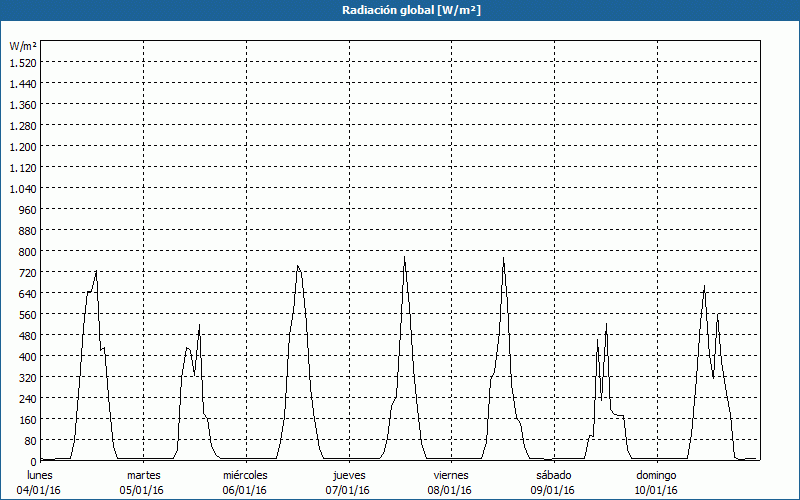
Task: Select the 'jueves' day label
Action: click(x=348, y=475)
